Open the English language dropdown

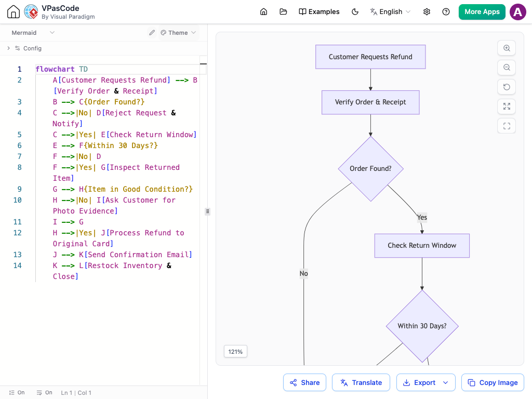coord(390,12)
